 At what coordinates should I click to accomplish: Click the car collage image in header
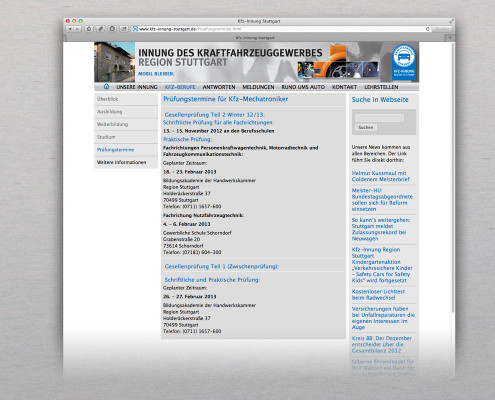pos(338,62)
